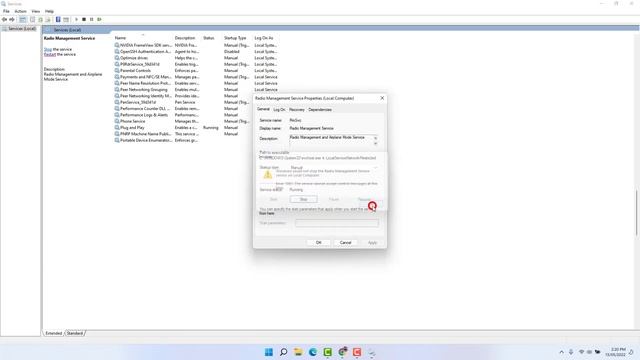Click Cancel in the Properties dialog
The height and width of the screenshot is (360, 640).
click(345, 242)
